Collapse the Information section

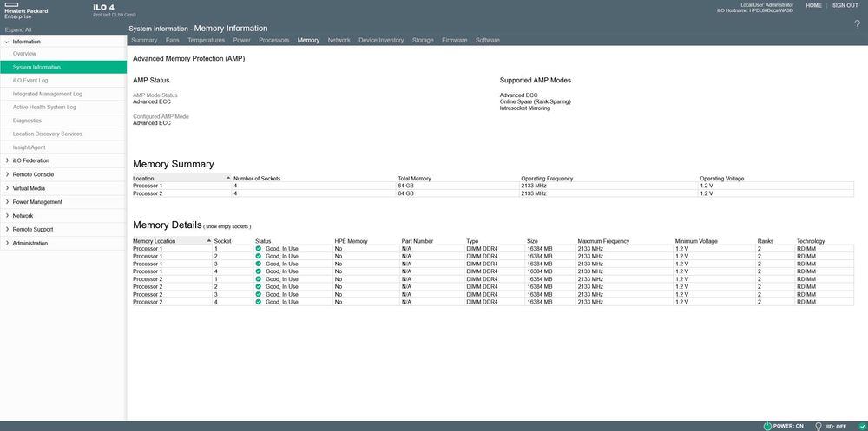click(7, 42)
